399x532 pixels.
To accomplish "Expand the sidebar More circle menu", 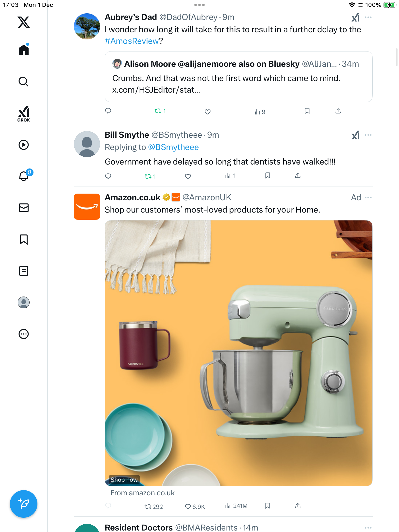I will click(x=24, y=334).
